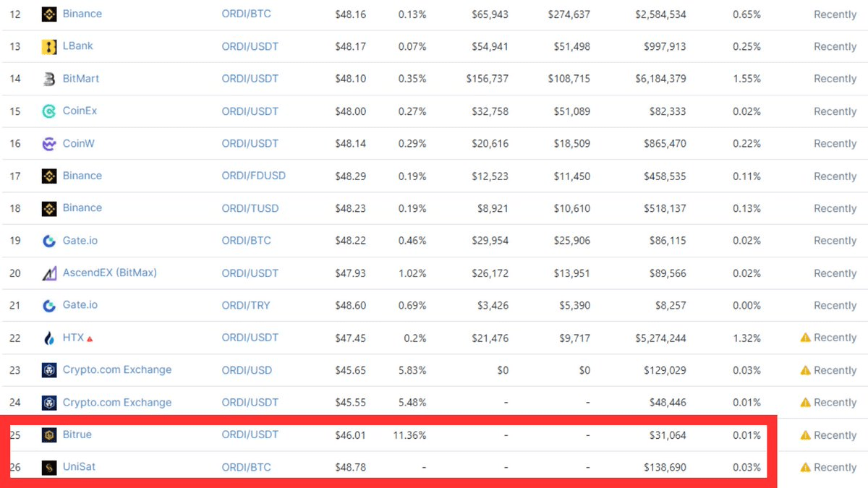Click Binance logo in ORDI/TUSD row
The width and height of the screenshot is (868, 488).
49,209
